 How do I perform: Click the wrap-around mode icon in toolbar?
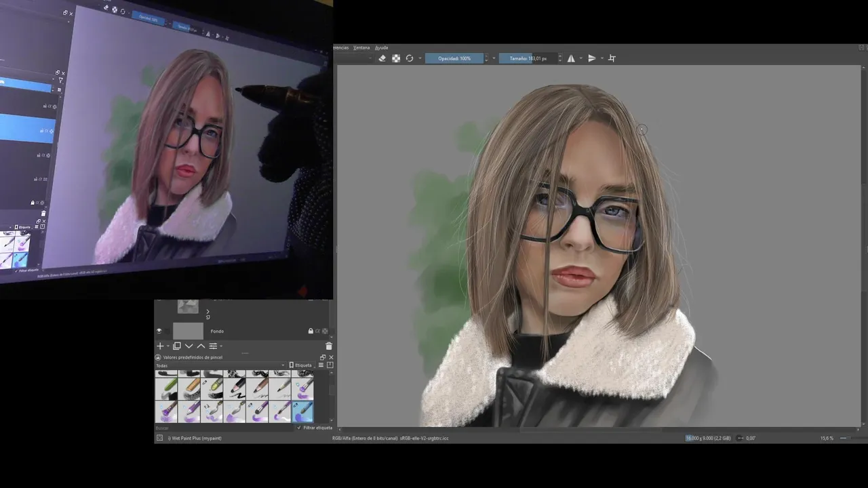click(x=612, y=58)
